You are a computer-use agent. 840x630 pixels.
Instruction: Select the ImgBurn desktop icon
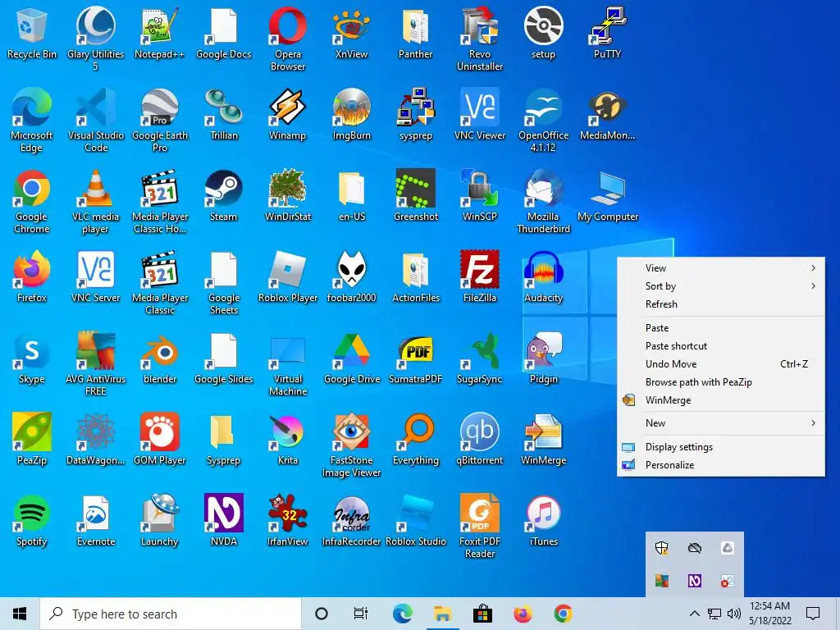[x=351, y=115]
